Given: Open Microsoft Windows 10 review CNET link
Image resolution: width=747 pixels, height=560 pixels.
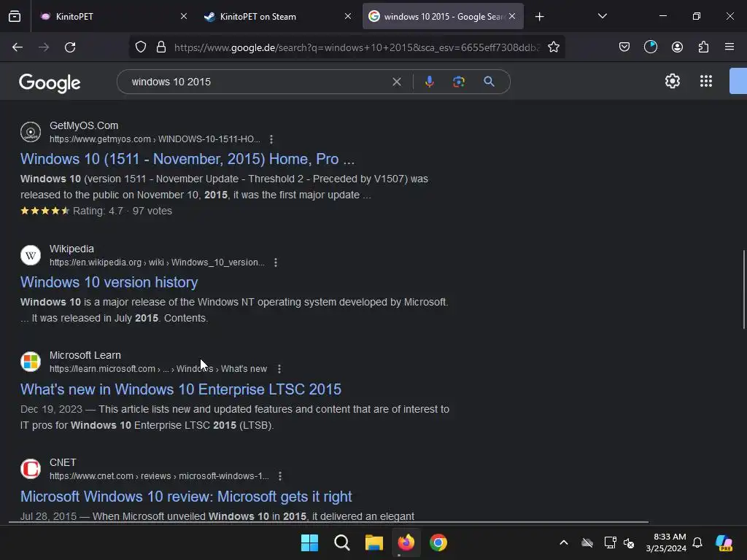Looking at the screenshot, I should click(x=186, y=497).
